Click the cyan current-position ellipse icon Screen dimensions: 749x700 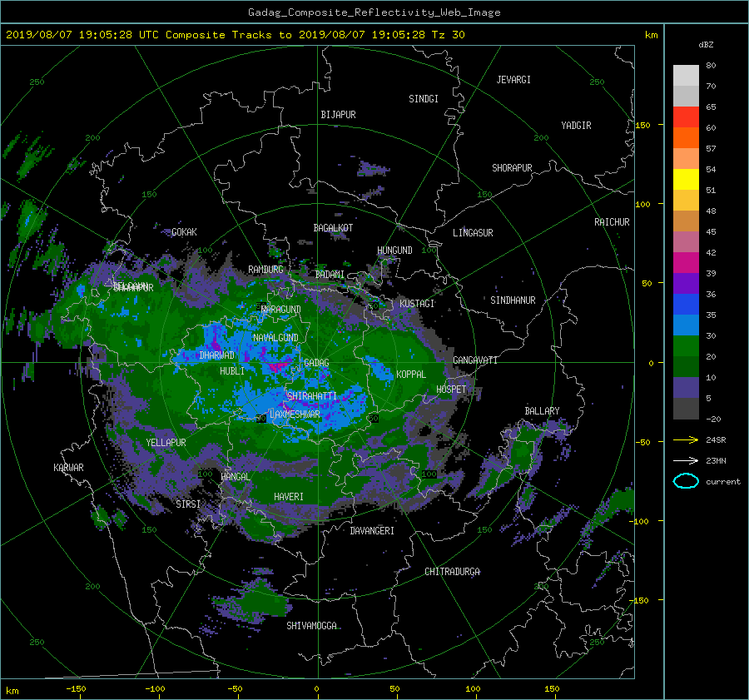(x=686, y=481)
